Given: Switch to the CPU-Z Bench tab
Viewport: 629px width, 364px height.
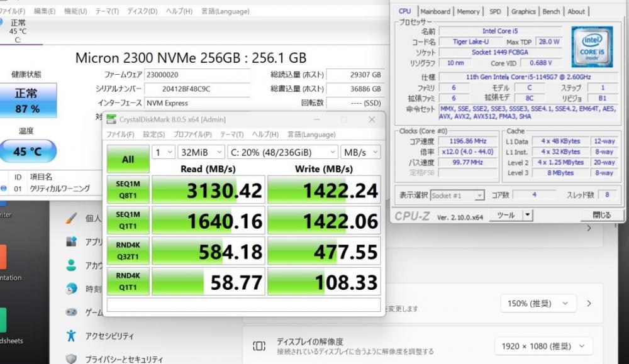Looking at the screenshot, I should 551,11.
